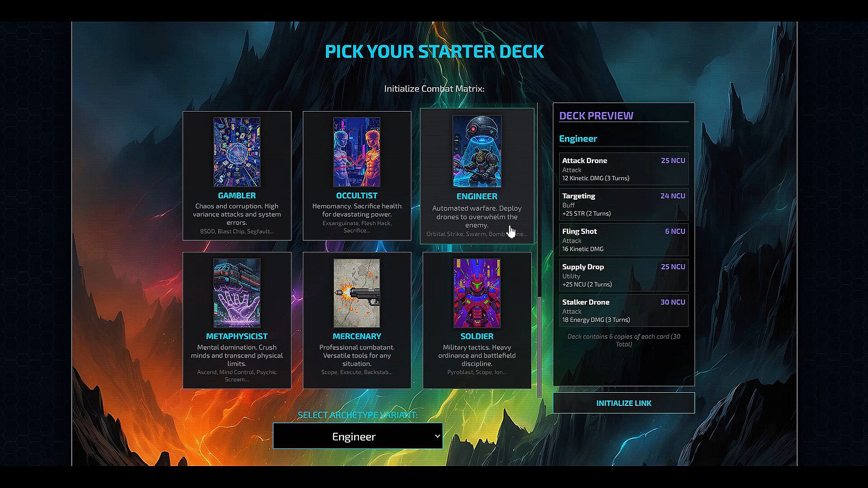This screenshot has width=868, height=488.
Task: Select the Soldier armor card artwork
Action: pyautogui.click(x=477, y=293)
